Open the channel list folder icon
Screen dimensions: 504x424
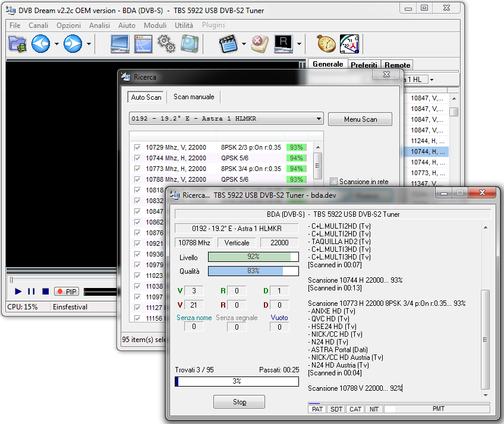(x=17, y=44)
